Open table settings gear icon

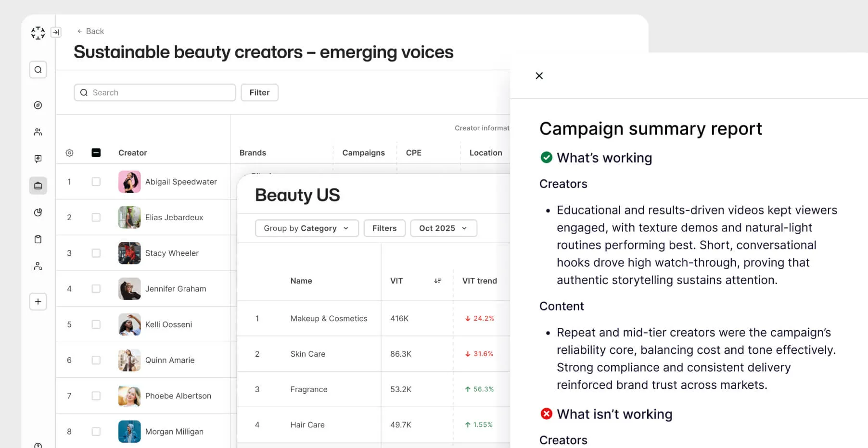[69, 153]
